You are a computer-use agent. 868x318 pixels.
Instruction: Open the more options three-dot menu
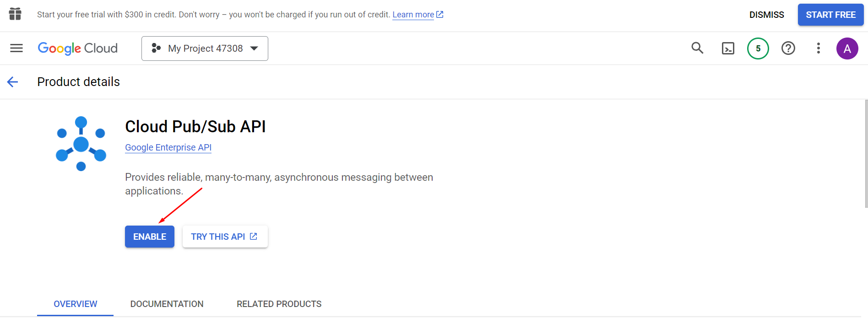(x=819, y=48)
